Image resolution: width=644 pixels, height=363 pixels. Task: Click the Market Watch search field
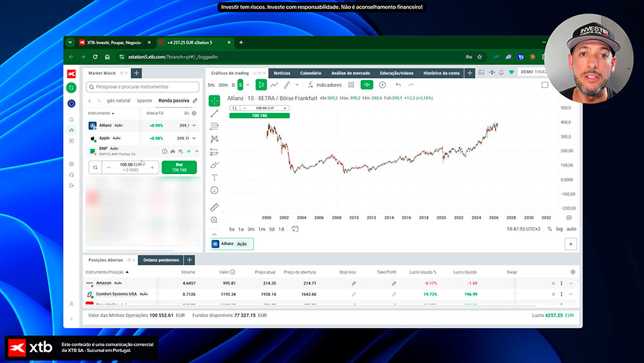point(143,87)
